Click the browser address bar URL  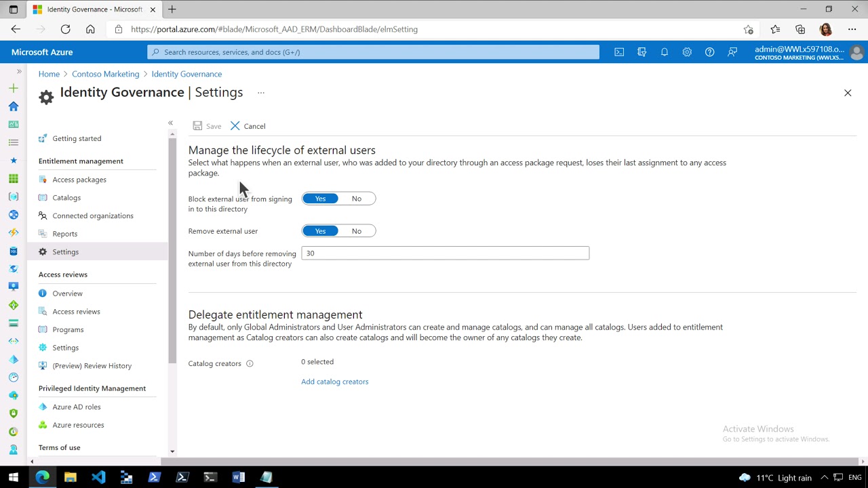[274, 29]
